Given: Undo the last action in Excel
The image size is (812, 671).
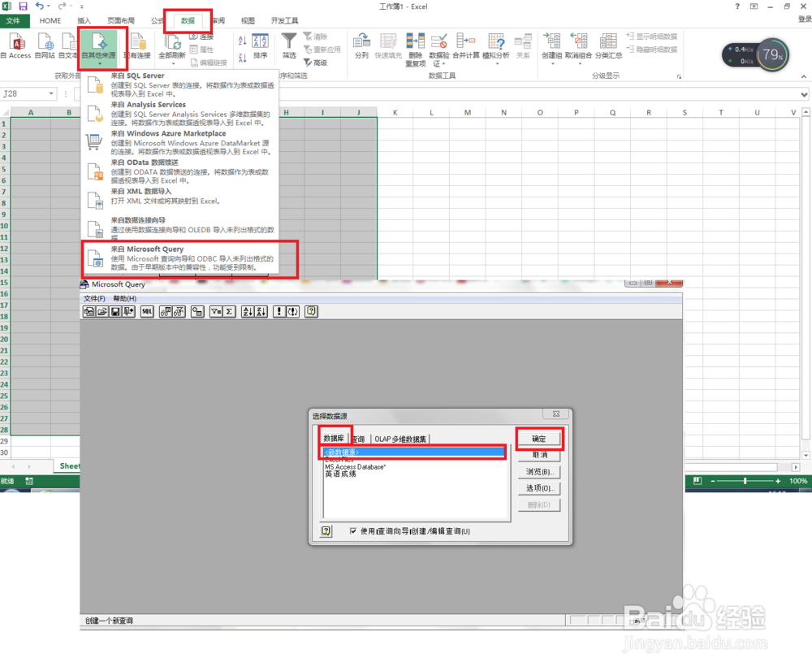Looking at the screenshot, I should click(x=39, y=6).
